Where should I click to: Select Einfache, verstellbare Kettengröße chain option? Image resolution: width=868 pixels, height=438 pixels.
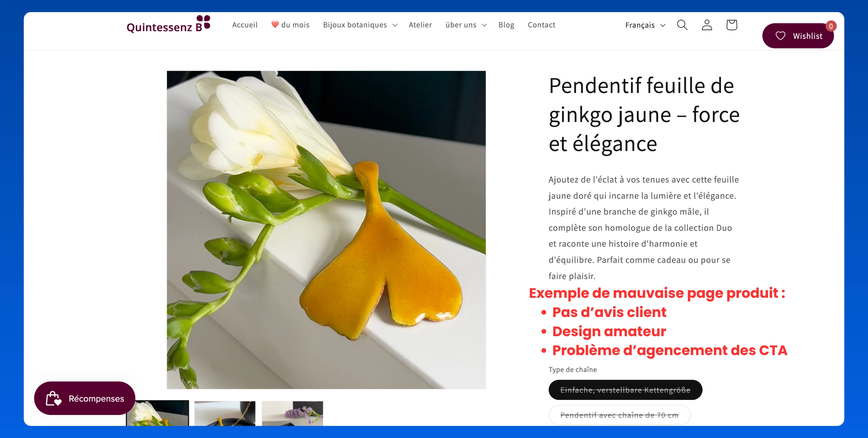pos(625,390)
